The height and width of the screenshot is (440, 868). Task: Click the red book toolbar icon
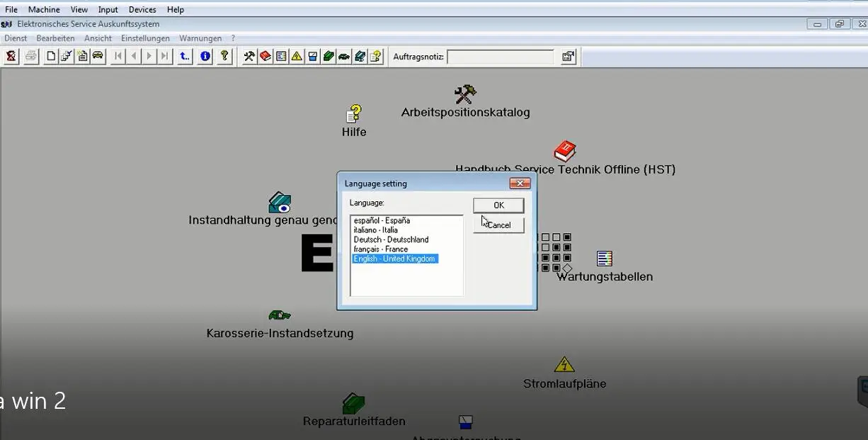click(x=265, y=56)
